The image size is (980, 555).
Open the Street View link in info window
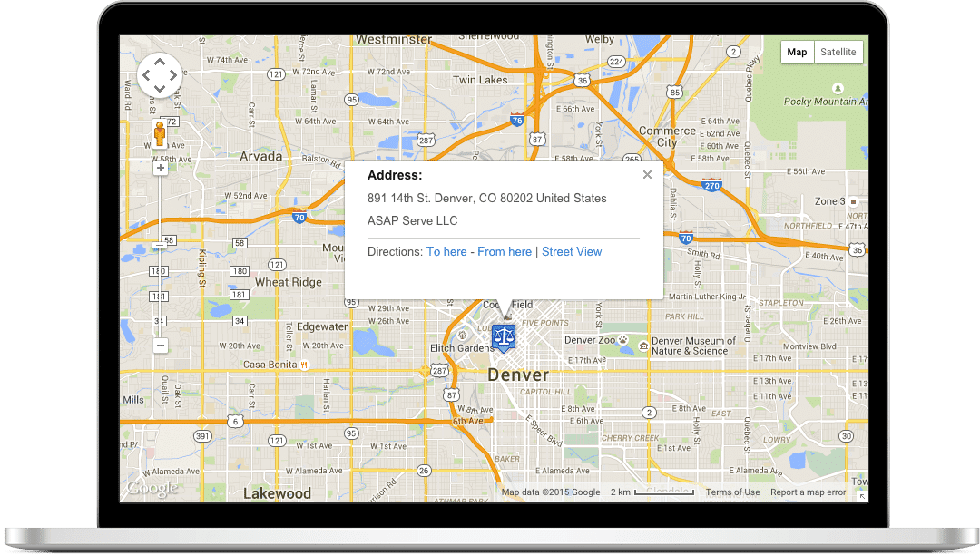[572, 251]
